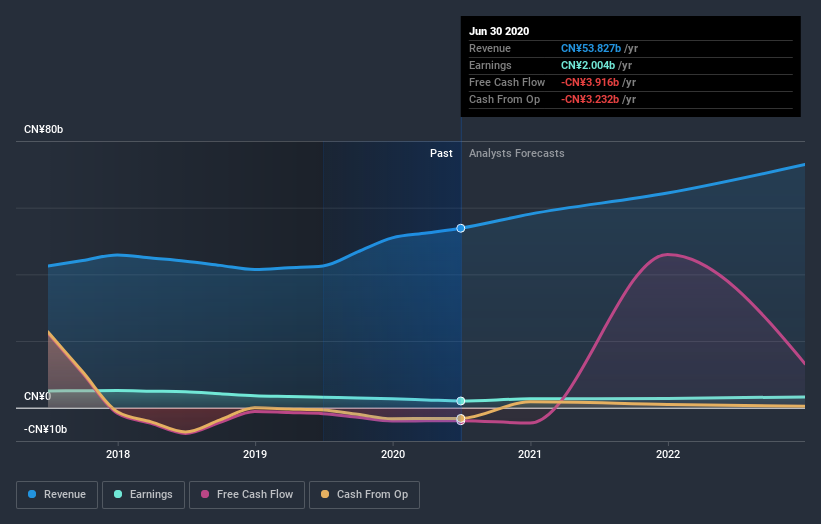Click the CN¥80b y-axis label
Viewport: 821px width, 524px height.
coord(43,129)
